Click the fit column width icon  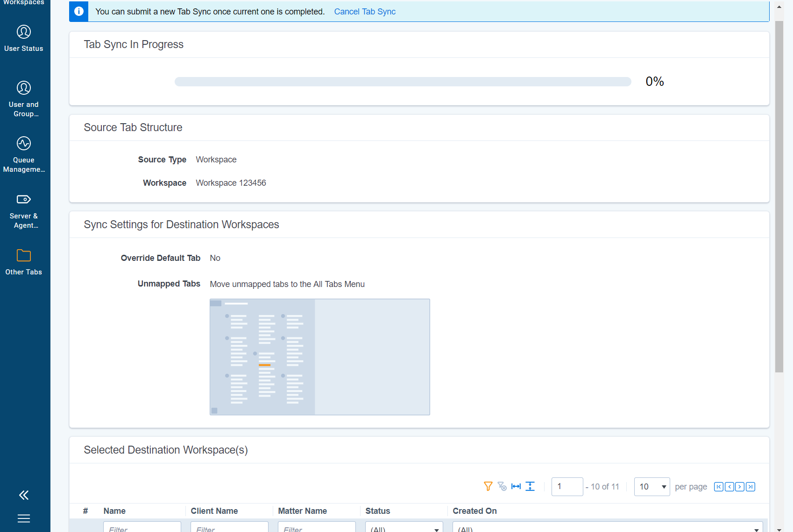click(x=516, y=486)
